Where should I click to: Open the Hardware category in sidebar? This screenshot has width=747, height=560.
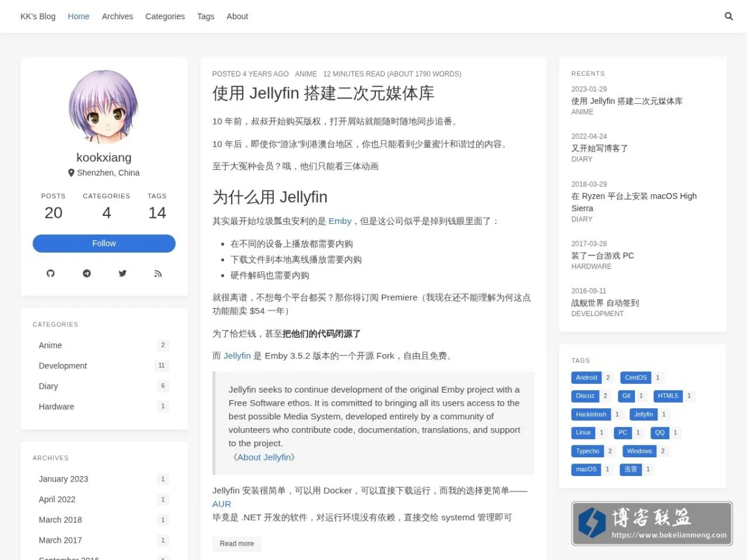coord(104,407)
